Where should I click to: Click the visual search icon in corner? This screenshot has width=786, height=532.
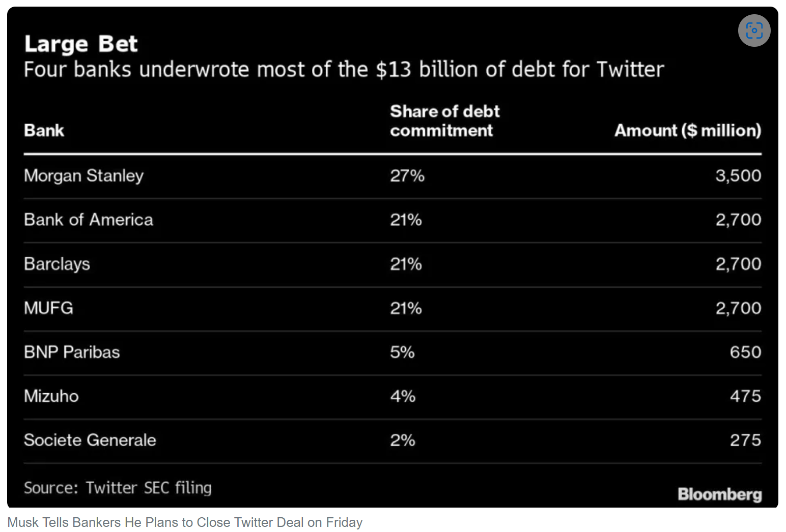point(754,31)
